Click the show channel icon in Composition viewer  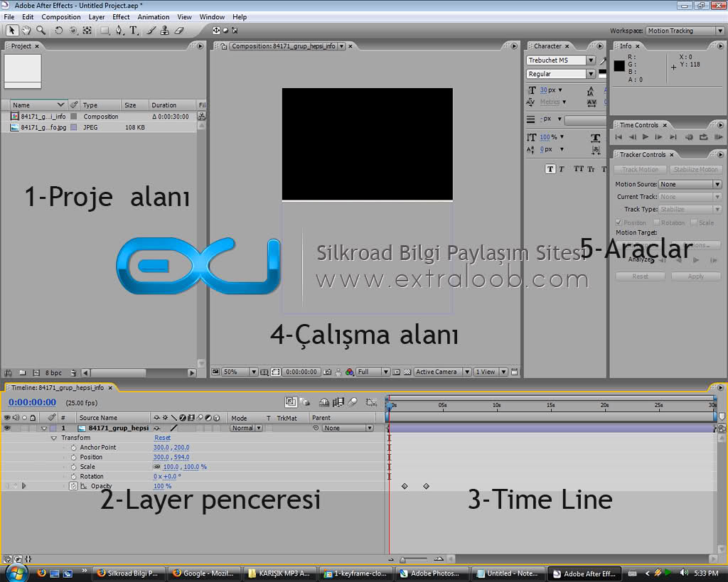click(350, 372)
